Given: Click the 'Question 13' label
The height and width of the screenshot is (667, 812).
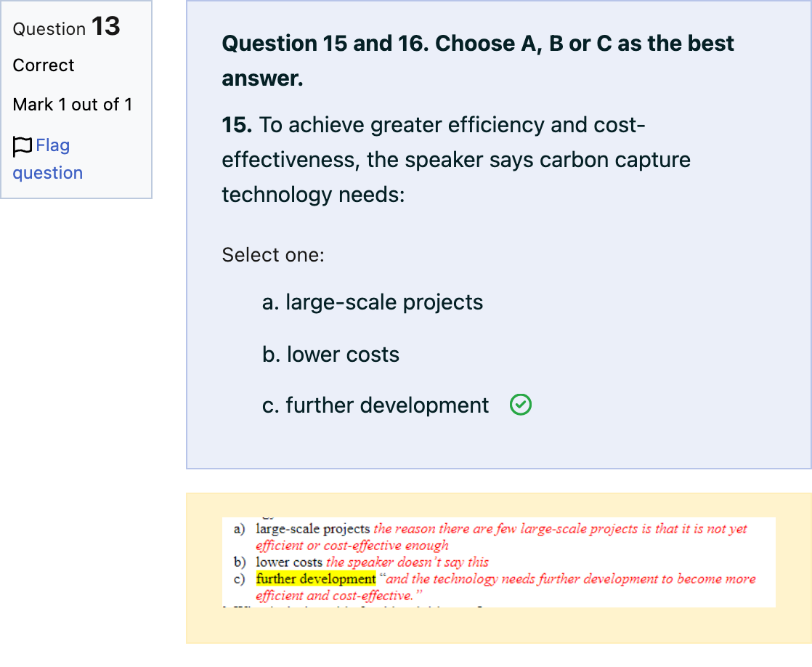Looking at the screenshot, I should point(66,26).
